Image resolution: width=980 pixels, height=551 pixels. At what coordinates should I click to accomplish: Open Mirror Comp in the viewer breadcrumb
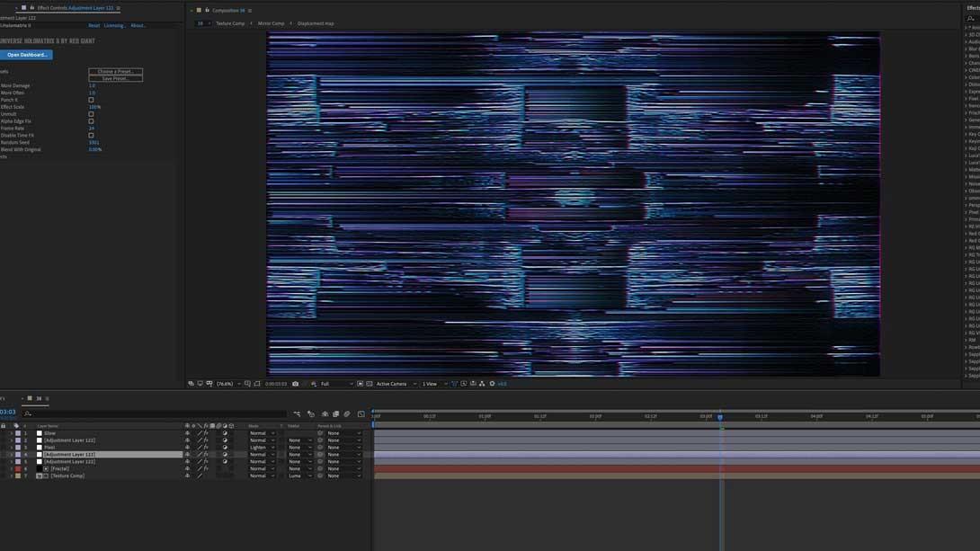[272, 23]
